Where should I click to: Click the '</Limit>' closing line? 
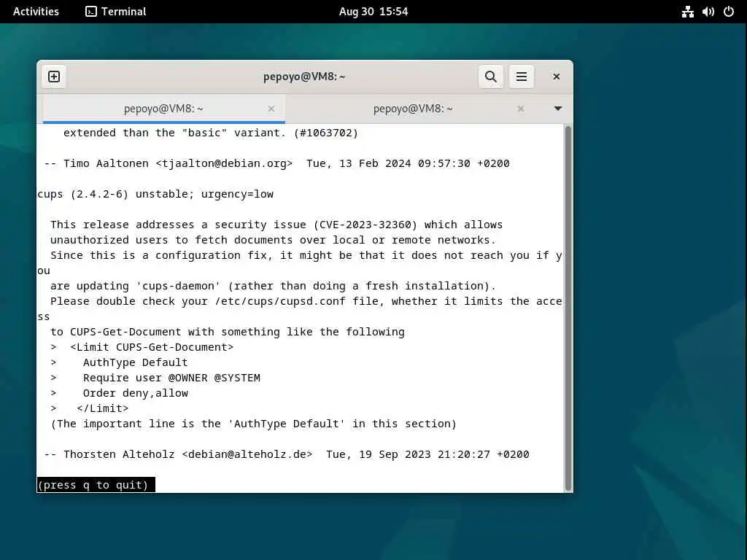[x=102, y=408]
